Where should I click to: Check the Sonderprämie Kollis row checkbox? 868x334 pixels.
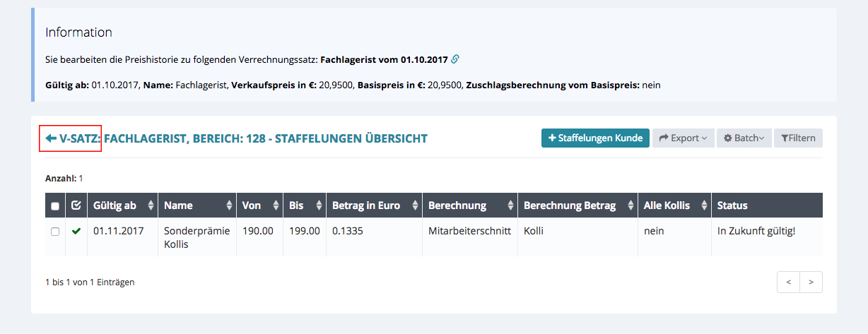pyautogui.click(x=55, y=232)
